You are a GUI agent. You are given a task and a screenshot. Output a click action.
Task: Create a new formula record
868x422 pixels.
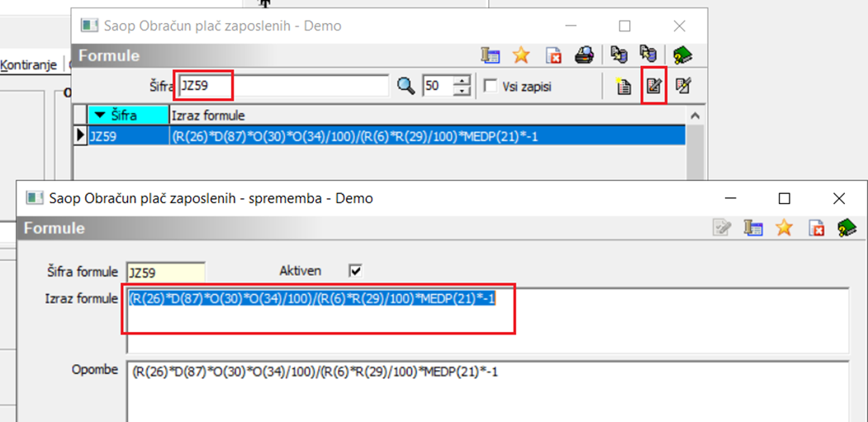[624, 87]
